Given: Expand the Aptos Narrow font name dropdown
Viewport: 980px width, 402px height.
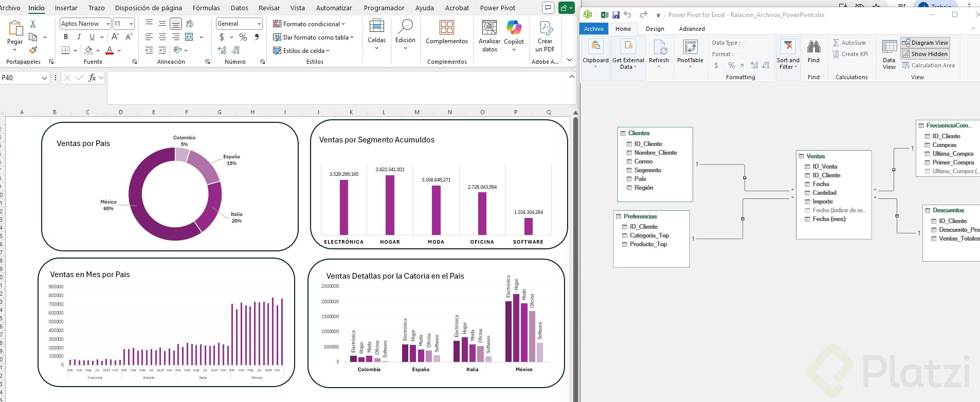Looking at the screenshot, I should (x=108, y=24).
